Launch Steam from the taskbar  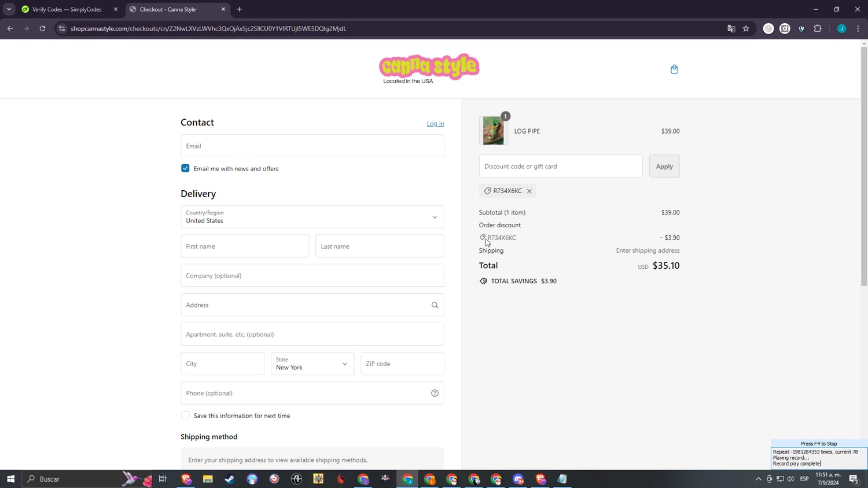pyautogui.click(x=230, y=479)
